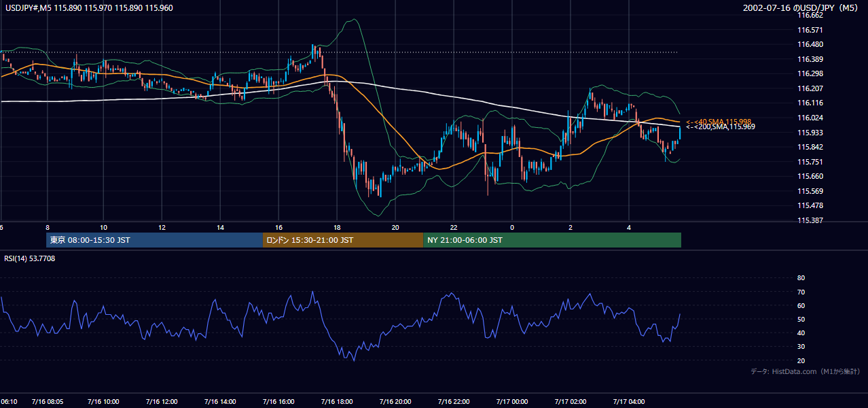Screen dimensions: 868x408
Task: Click hour marker 14 under price chart
Action: pyautogui.click(x=220, y=227)
